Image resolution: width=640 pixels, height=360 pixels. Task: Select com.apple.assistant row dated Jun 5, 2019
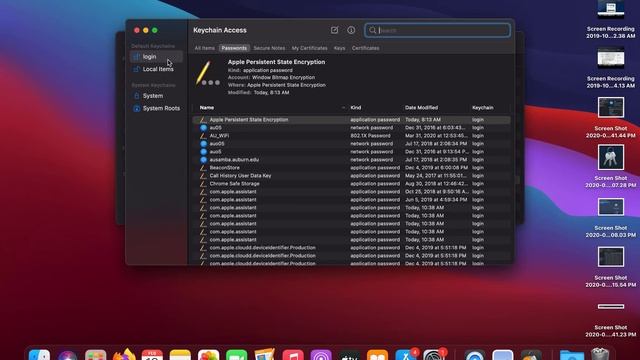coord(351,200)
